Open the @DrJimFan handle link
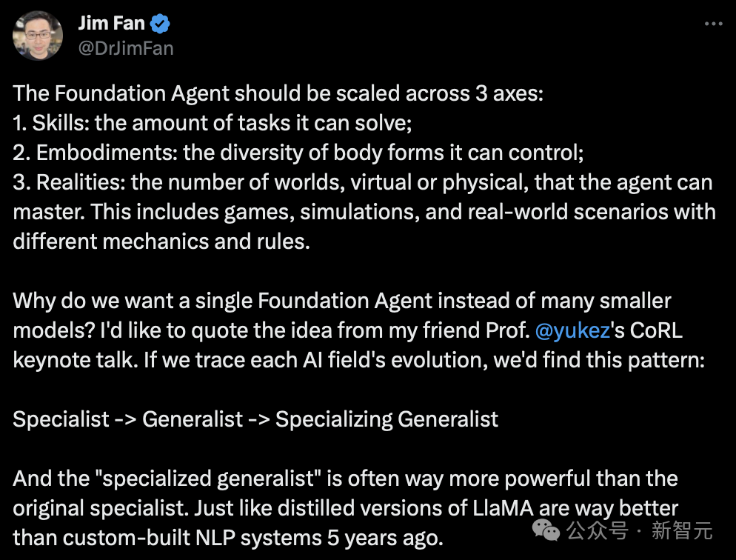 coord(126,48)
